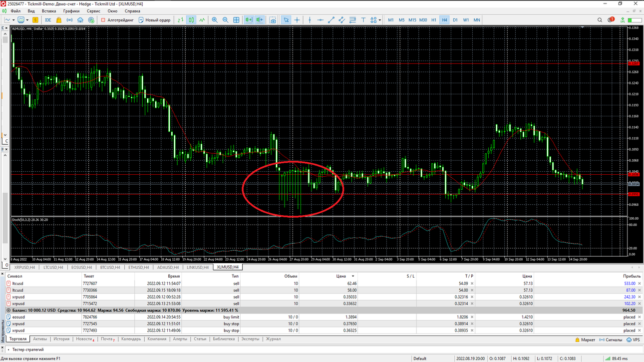Image resolution: width=644 pixels, height=362 pixels.
Task: Open the Файл menu
Action: coord(15,11)
